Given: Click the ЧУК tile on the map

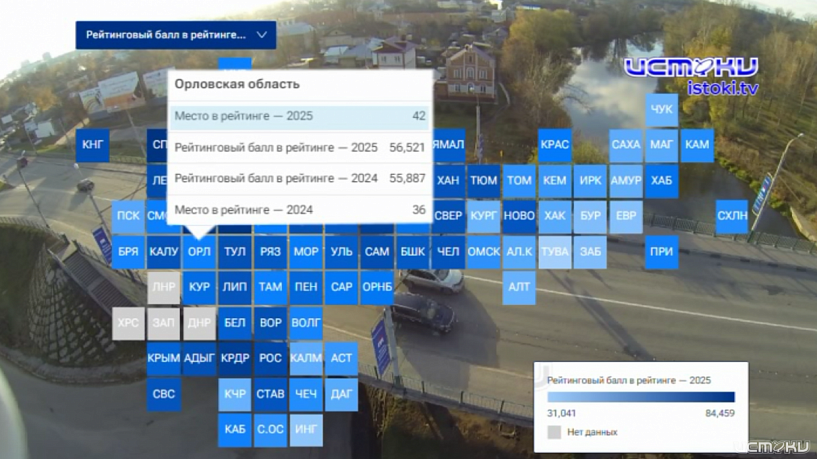Looking at the screenshot, I should [661, 110].
